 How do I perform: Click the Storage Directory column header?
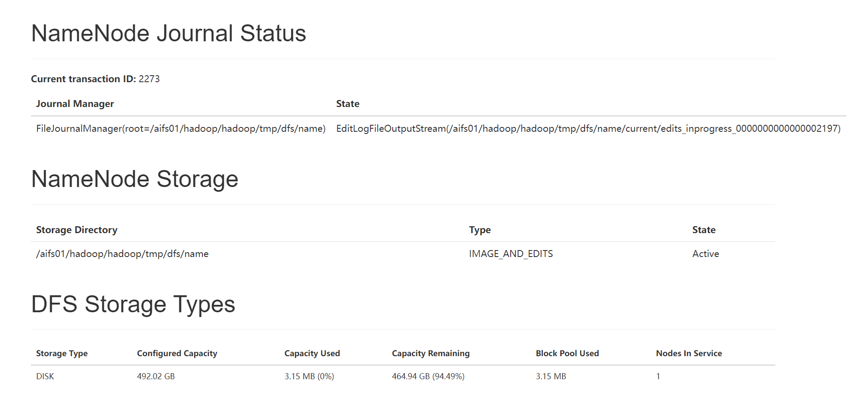pos(77,230)
